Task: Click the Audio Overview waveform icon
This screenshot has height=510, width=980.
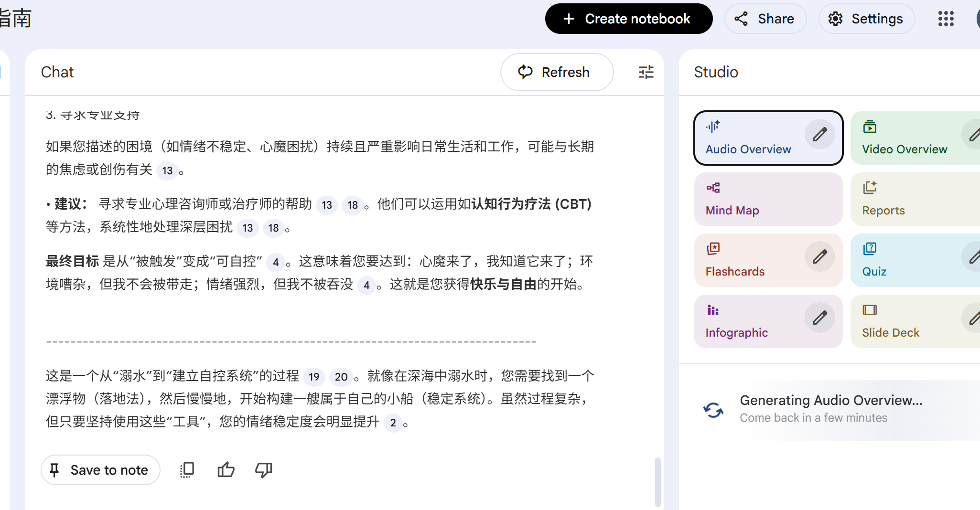Action: 713,127
